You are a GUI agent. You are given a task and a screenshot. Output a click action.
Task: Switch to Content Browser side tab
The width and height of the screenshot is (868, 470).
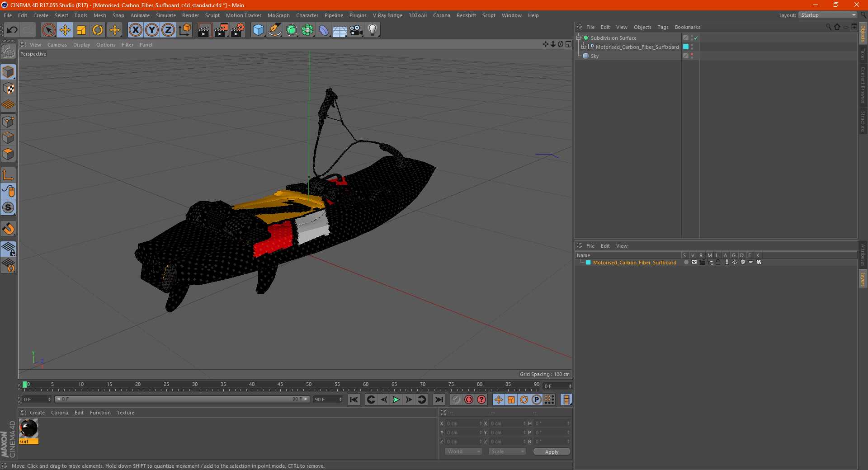[x=863, y=85]
